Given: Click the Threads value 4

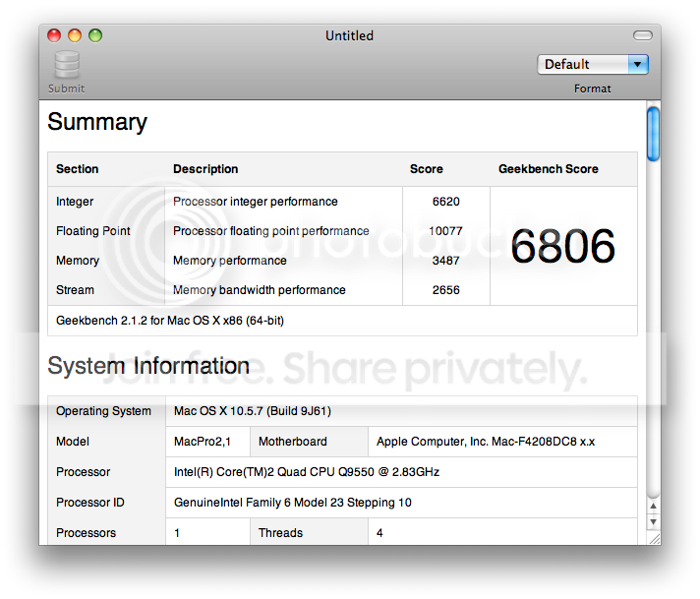Looking at the screenshot, I should (379, 532).
